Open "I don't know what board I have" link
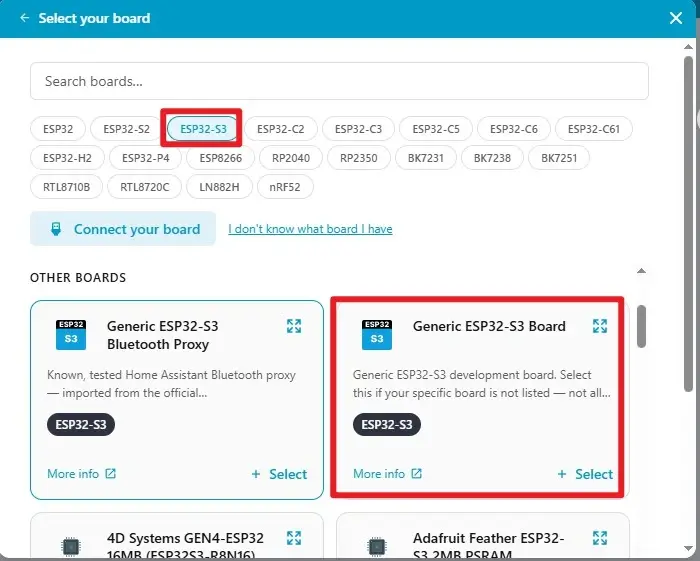 pyautogui.click(x=310, y=229)
